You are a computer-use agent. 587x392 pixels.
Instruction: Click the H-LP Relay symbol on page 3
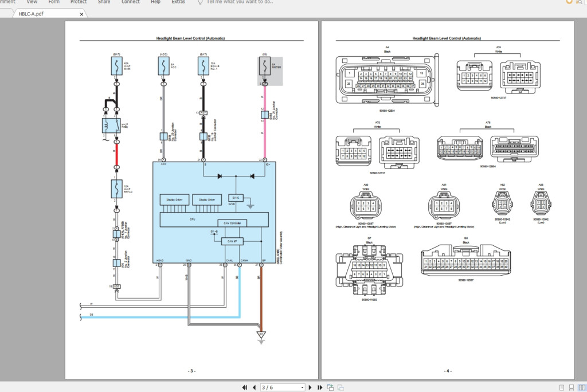click(111, 126)
